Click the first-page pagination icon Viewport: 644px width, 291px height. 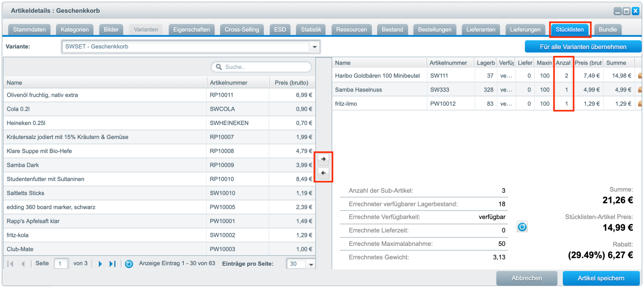[x=11, y=264]
